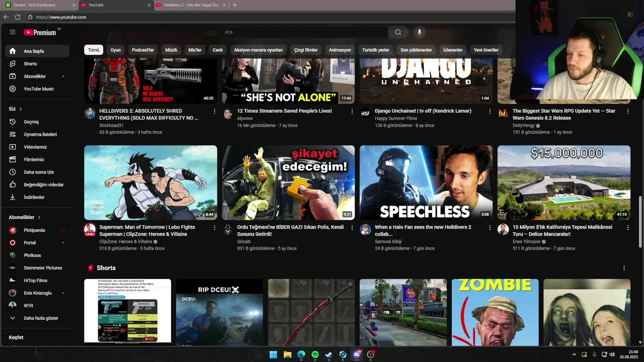Switch to Helldivers 2 browser tab

191,5
